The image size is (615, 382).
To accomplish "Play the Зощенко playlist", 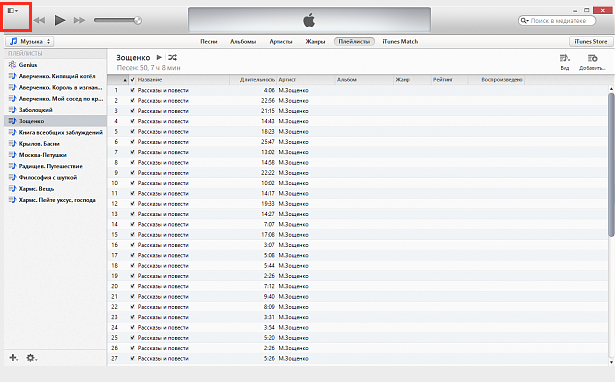I will point(159,57).
